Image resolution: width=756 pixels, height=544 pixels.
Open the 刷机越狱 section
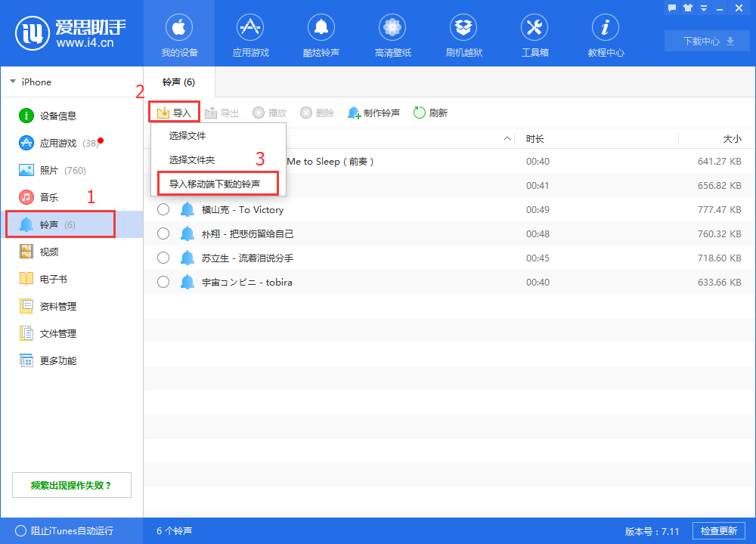[x=463, y=34]
